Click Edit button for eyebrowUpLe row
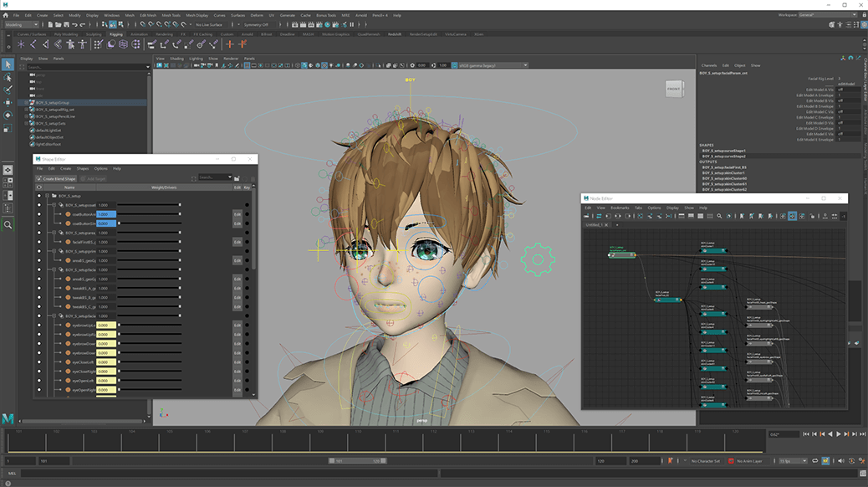This screenshot has height=487, width=868. pyautogui.click(x=237, y=326)
